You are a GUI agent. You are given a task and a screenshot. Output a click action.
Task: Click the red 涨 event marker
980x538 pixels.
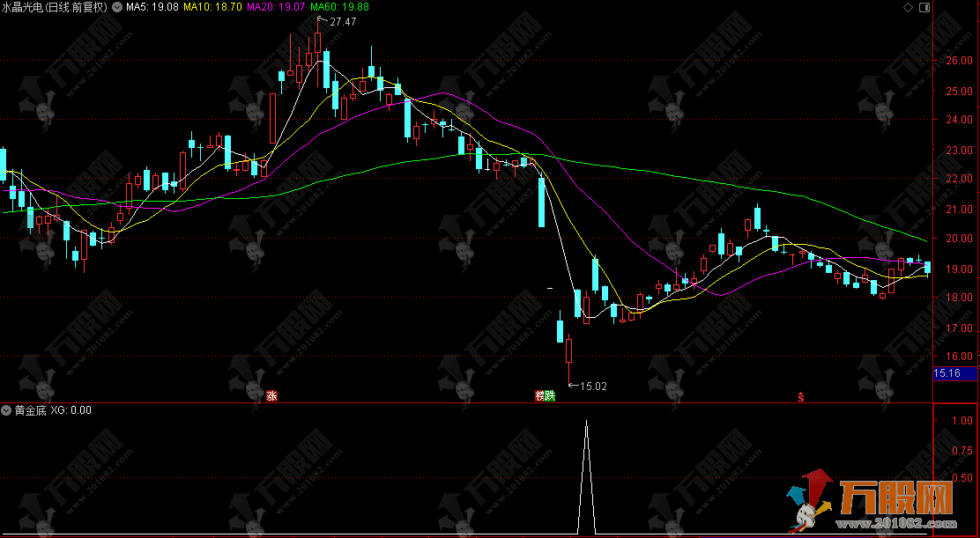pos(271,396)
